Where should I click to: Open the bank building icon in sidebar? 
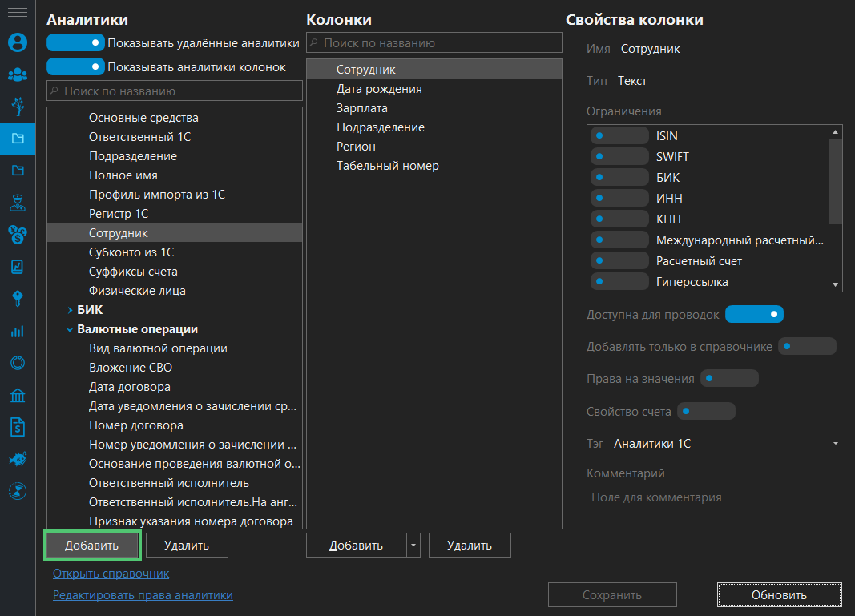(17, 395)
